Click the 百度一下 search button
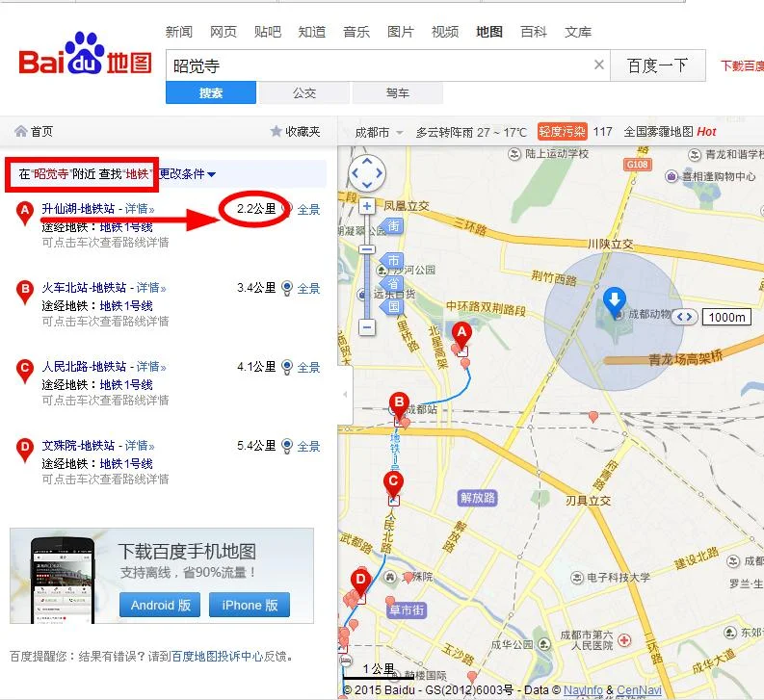The width and height of the screenshot is (764, 700). (x=658, y=65)
